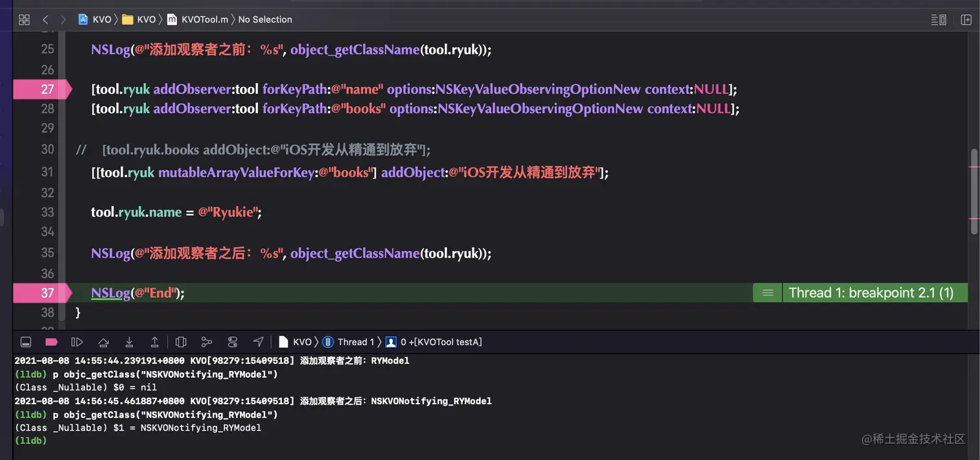
Task: Click object_getClassName on line 25
Action: [x=355, y=49]
